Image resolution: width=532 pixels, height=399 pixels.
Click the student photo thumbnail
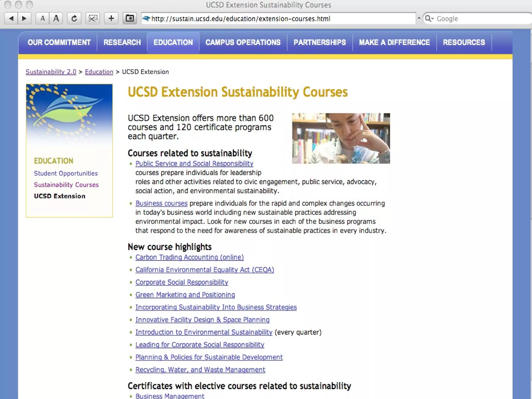341,138
